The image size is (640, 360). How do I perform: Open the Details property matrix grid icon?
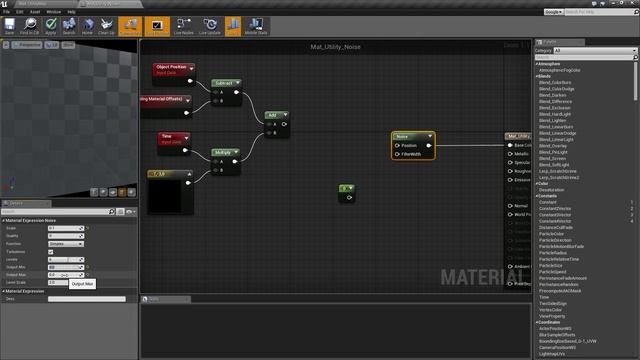[120, 211]
